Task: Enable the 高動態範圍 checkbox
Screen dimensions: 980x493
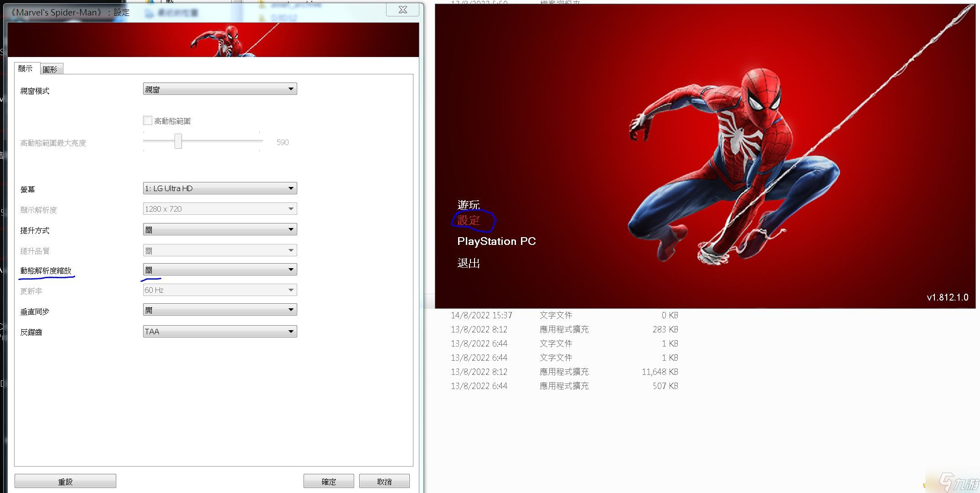Action: pyautogui.click(x=148, y=120)
